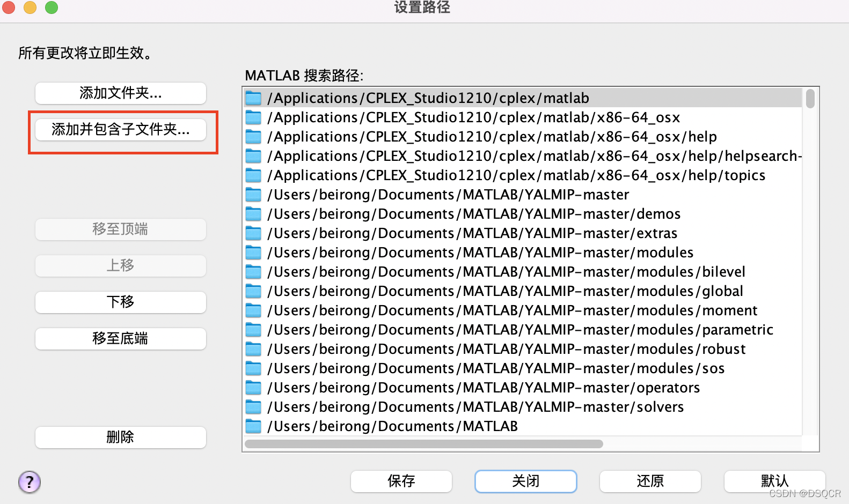
Task: Select path ending modules/robust
Action: [523, 349]
